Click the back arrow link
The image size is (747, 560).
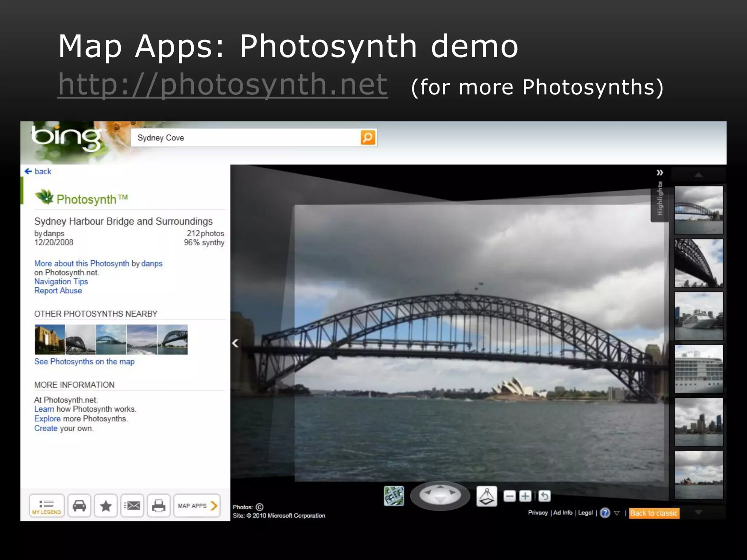click(38, 171)
